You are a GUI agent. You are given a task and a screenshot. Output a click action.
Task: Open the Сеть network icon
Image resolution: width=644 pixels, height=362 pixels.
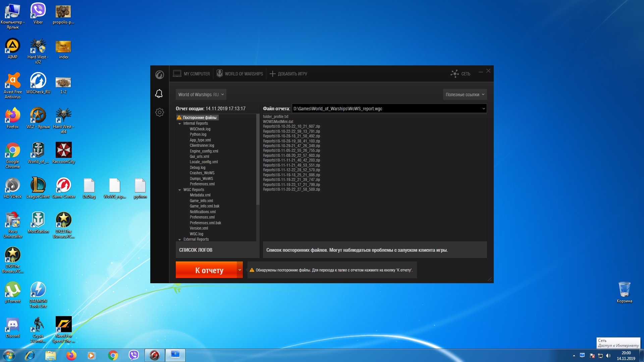(460, 74)
